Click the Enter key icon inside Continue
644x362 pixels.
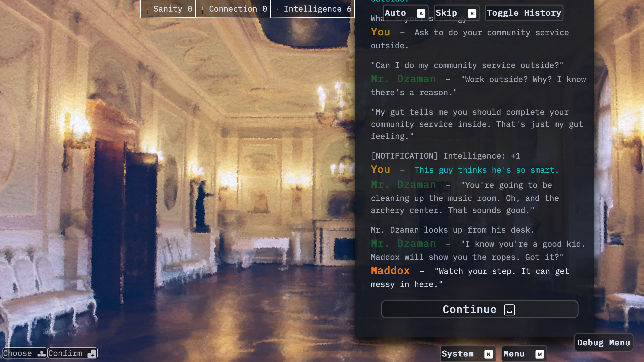pyautogui.click(x=510, y=310)
